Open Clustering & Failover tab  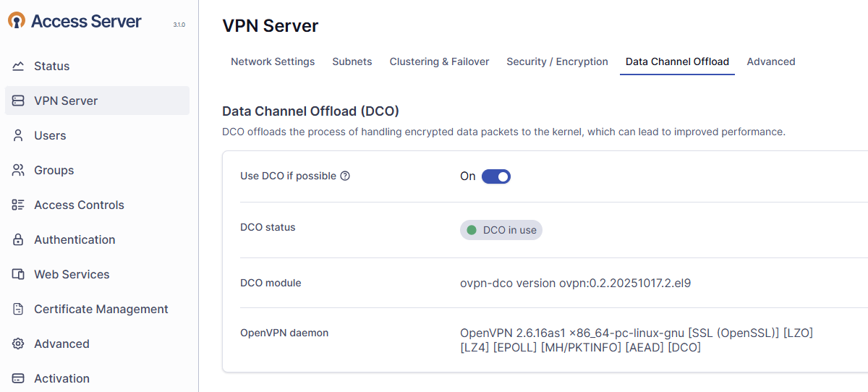click(x=439, y=61)
